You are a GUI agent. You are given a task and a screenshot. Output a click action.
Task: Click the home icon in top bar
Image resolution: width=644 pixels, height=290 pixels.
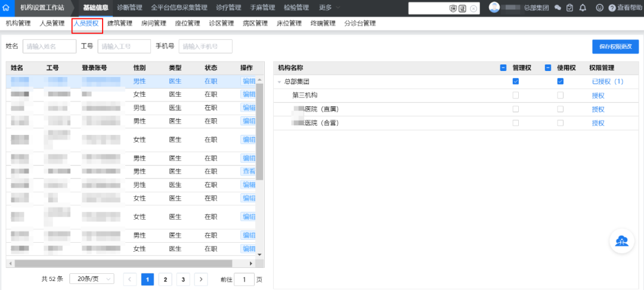[x=6, y=8]
